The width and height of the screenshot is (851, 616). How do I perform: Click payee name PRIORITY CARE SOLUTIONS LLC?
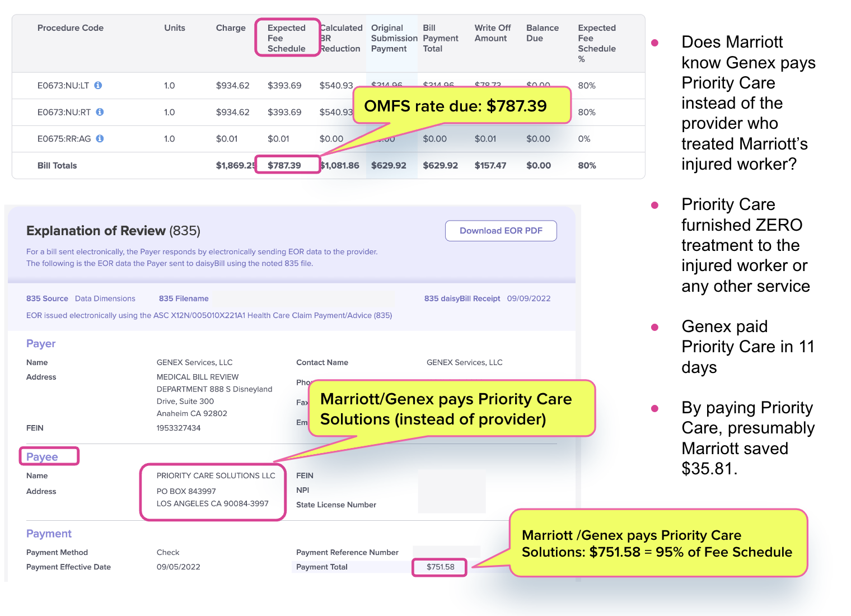coord(216,475)
